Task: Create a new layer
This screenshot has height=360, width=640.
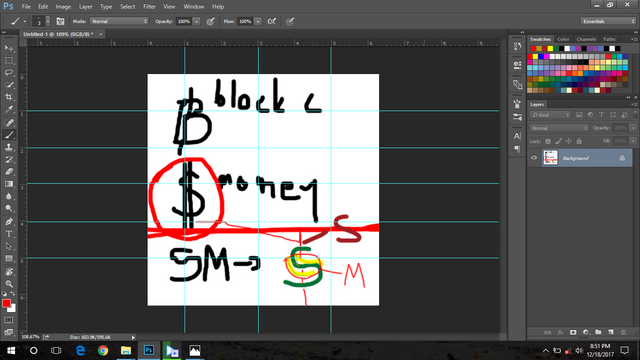Action: [x=611, y=332]
